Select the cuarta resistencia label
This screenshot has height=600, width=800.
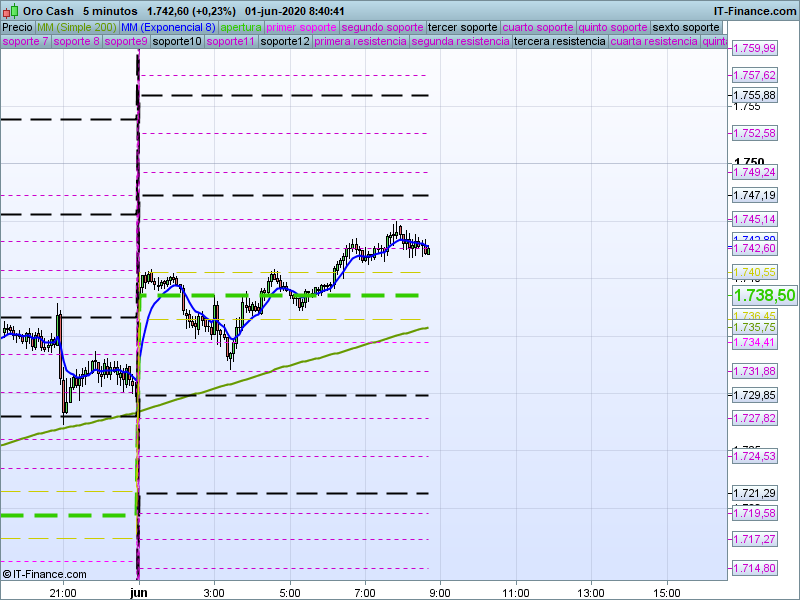click(x=654, y=41)
